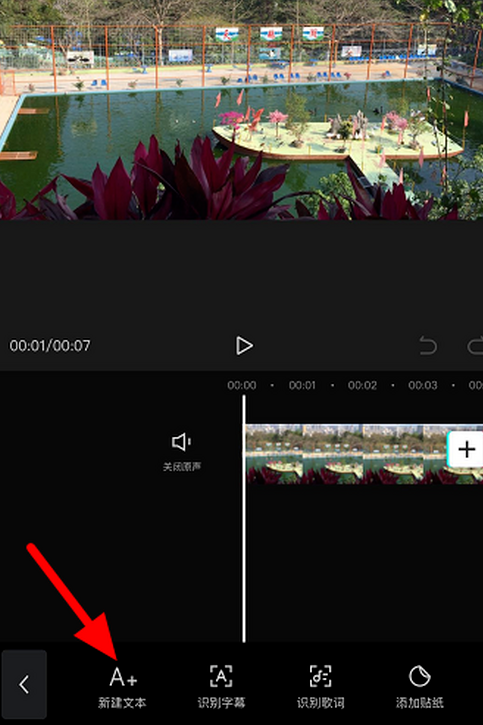Click the empty track area below the clip

tap(364, 562)
